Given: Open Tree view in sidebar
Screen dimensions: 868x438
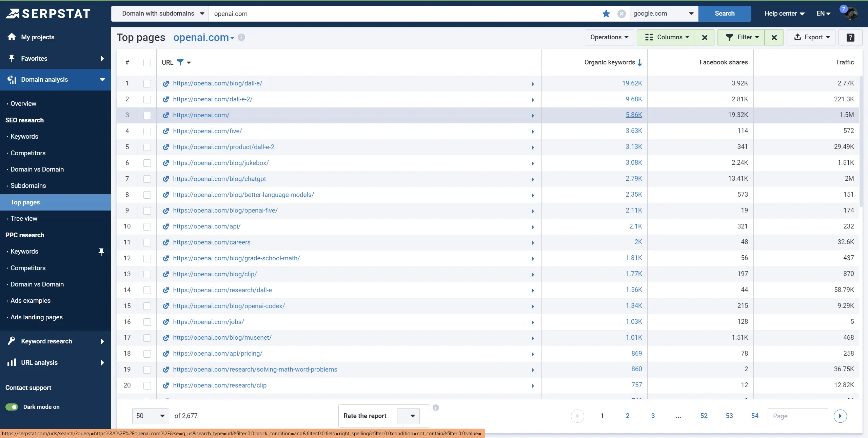Looking at the screenshot, I should [24, 218].
